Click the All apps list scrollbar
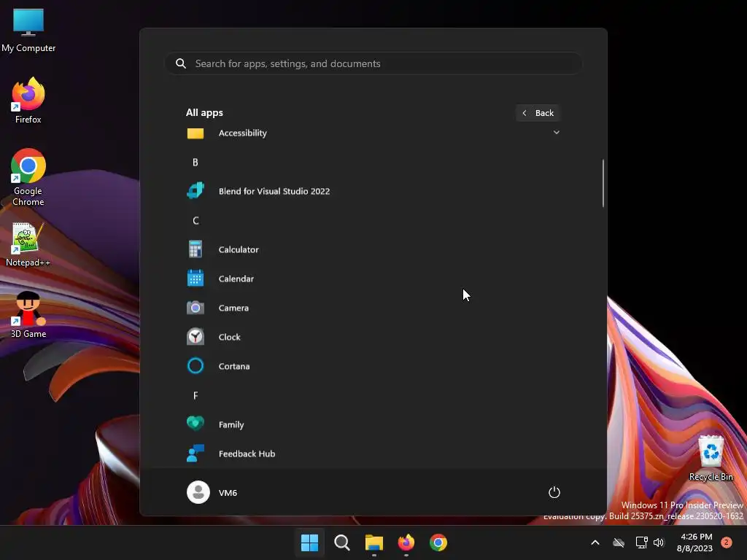Viewport: 747px width, 560px height. (603, 183)
